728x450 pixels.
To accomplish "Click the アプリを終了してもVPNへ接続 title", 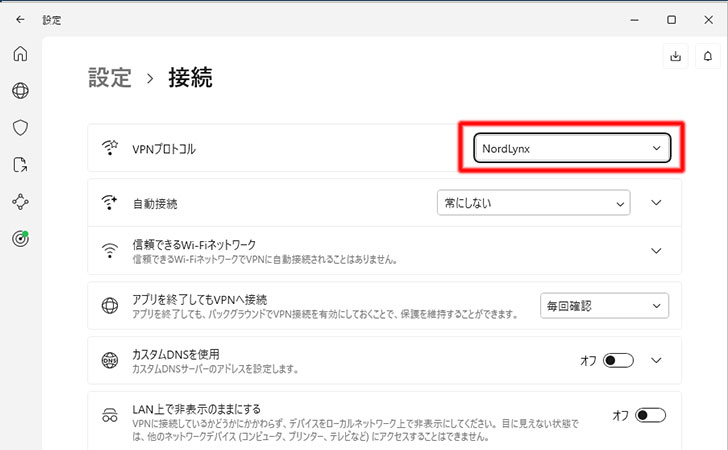I will [x=200, y=299].
